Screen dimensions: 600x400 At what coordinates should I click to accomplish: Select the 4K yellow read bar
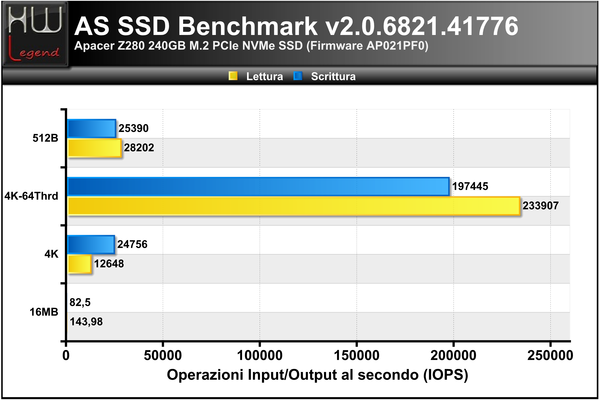tap(80, 264)
